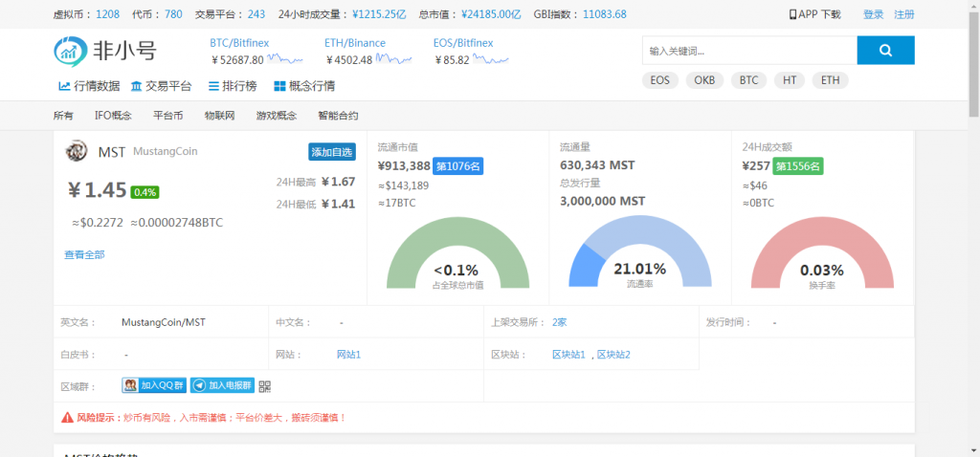The image size is (980, 457).
Task: Click the 代币 count 780
Action: click(174, 14)
